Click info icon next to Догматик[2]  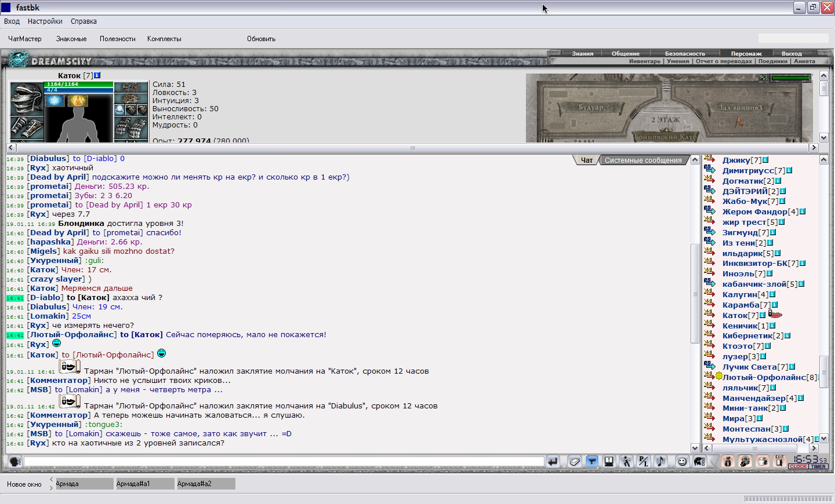778,181
